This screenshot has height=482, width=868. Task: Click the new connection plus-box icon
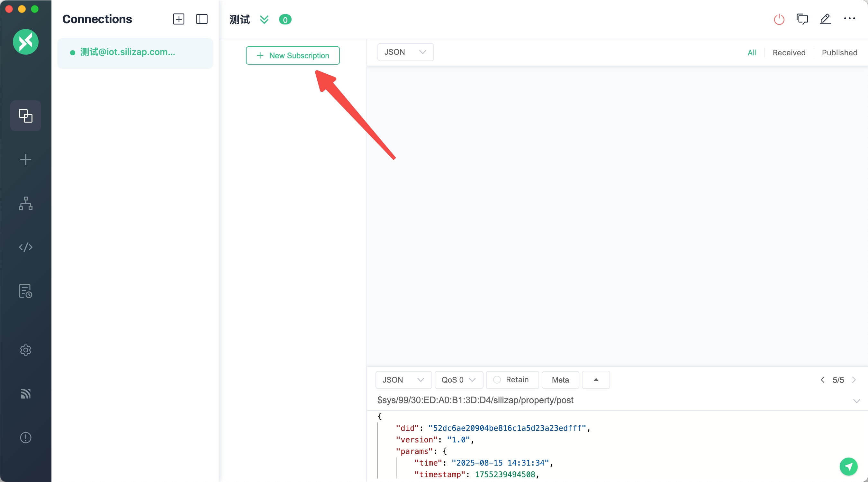pyautogui.click(x=179, y=19)
